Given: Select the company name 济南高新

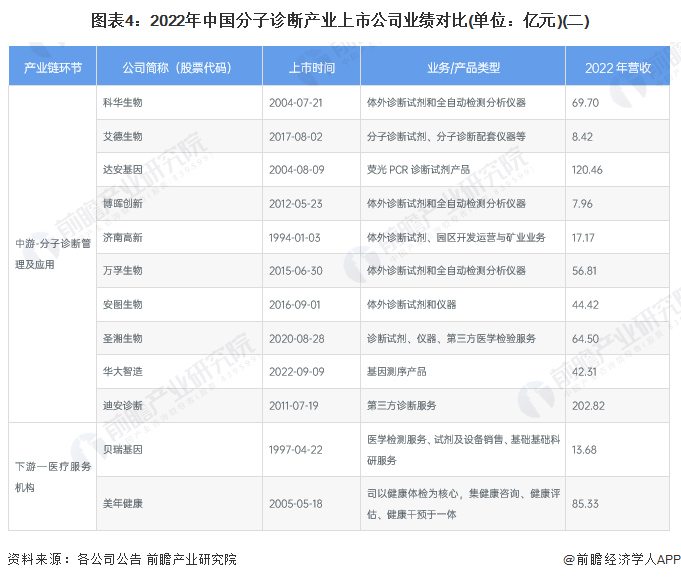Looking at the screenshot, I should point(122,237).
